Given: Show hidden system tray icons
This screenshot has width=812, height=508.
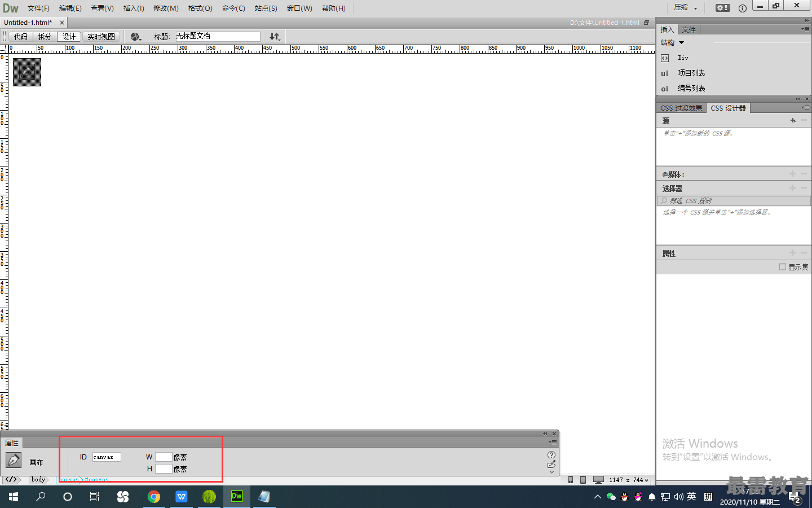Looking at the screenshot, I should tap(598, 497).
